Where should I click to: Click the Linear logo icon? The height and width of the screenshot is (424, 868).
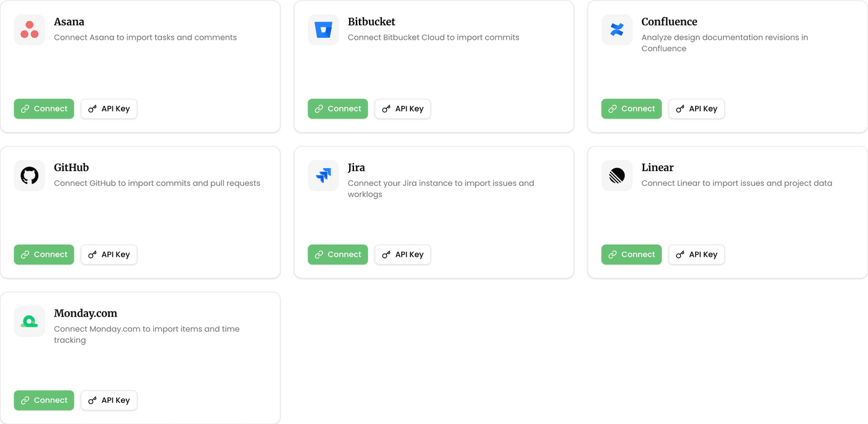[x=617, y=175]
